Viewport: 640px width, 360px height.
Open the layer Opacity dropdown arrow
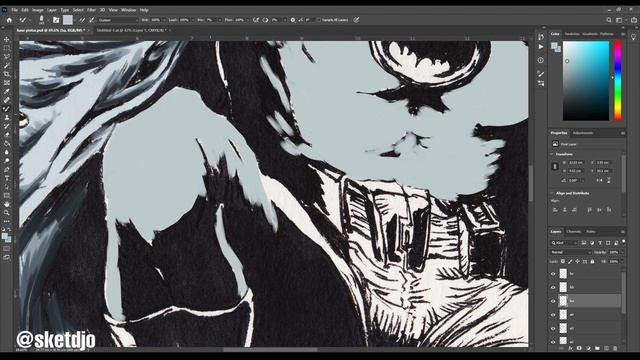(x=622, y=252)
